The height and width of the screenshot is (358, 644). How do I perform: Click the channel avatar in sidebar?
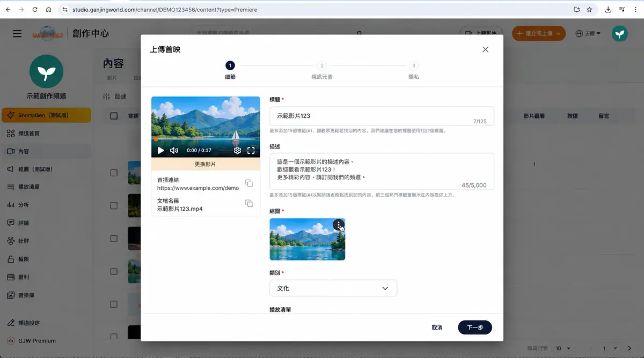click(x=46, y=72)
